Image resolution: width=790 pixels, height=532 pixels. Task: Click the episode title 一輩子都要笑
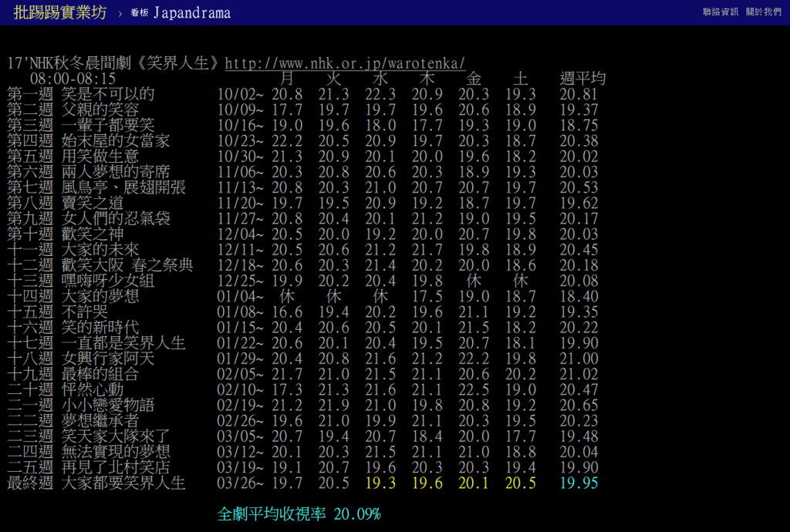coord(108,126)
